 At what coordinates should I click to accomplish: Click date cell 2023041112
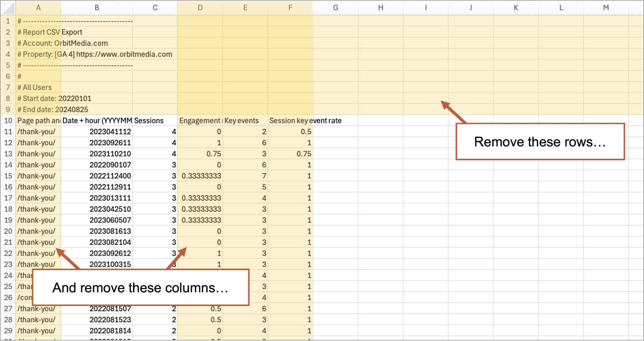[97, 132]
